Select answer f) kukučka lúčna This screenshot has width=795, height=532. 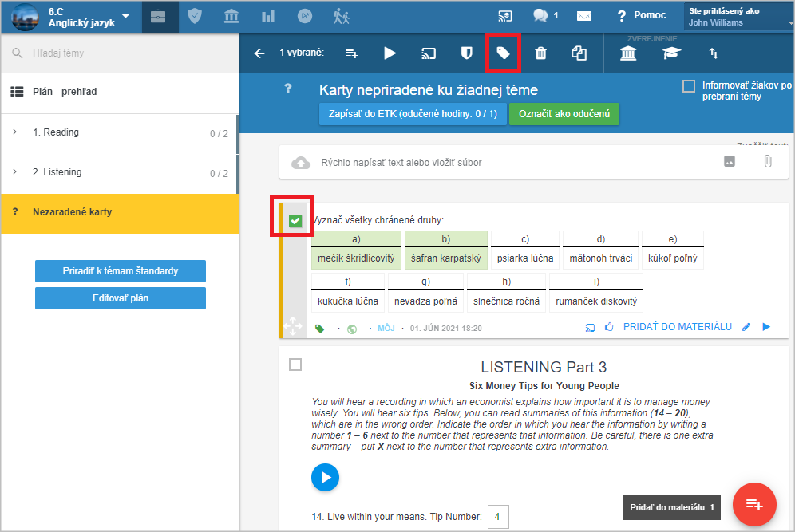pyautogui.click(x=348, y=293)
